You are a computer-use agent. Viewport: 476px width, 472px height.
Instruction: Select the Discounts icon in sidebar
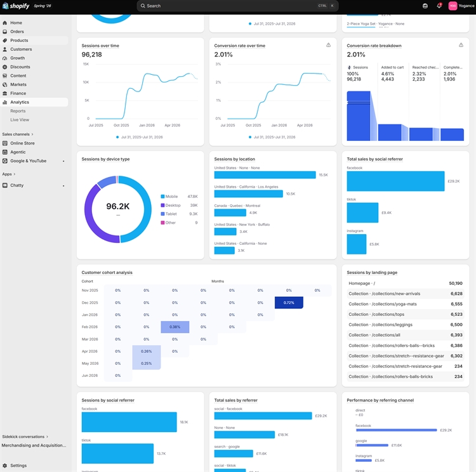(x=5, y=67)
